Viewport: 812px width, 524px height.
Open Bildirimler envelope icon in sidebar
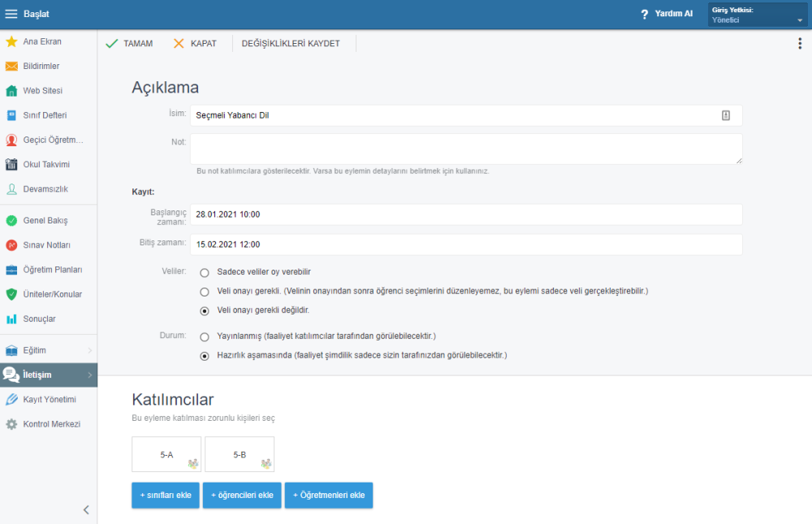(11, 66)
